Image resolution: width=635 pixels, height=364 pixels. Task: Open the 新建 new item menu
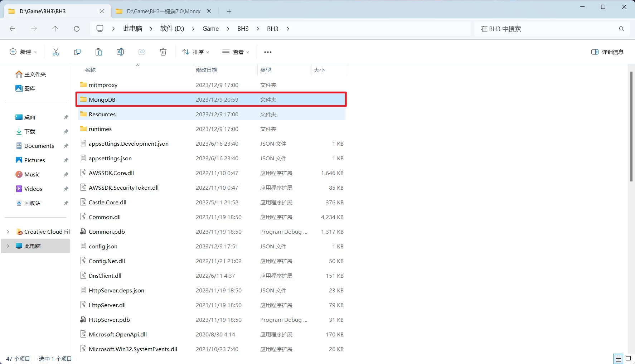pos(23,52)
